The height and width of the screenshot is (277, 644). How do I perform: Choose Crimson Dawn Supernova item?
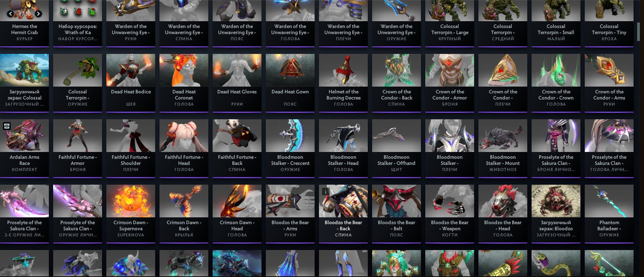coord(131,214)
